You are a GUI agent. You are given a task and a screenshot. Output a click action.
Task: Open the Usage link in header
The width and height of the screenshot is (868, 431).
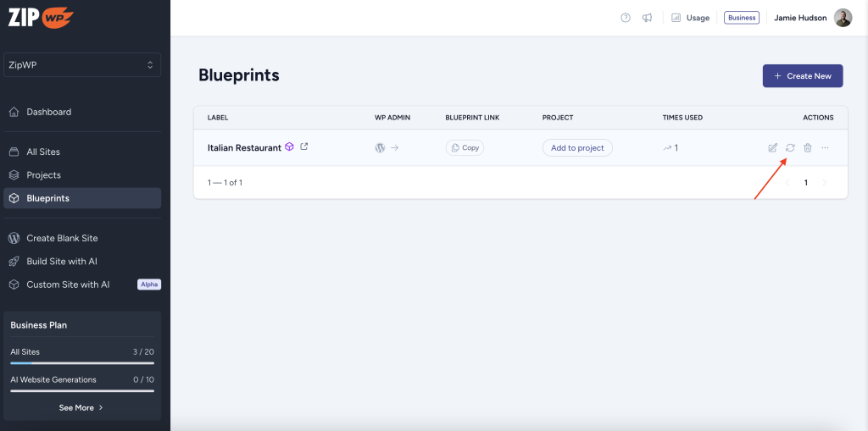690,18
